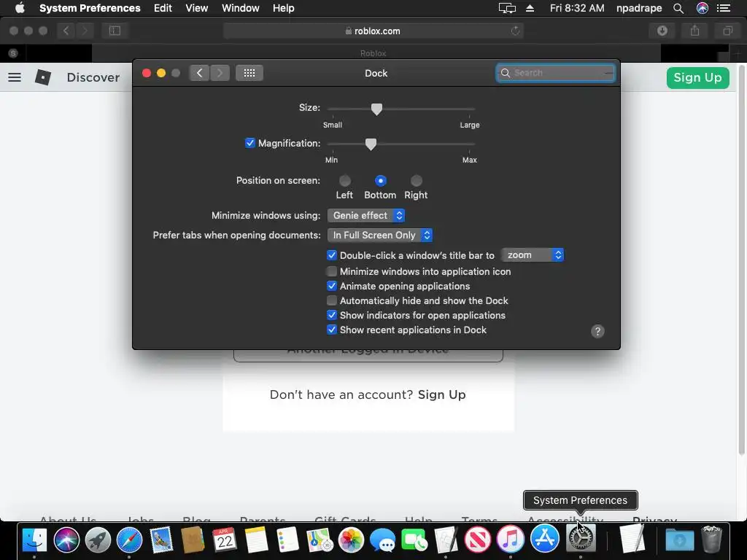Open Mail stamp icon in Dock

click(x=161, y=540)
